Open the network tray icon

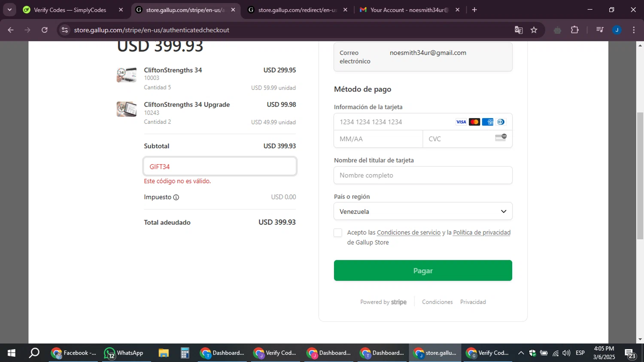click(556, 353)
